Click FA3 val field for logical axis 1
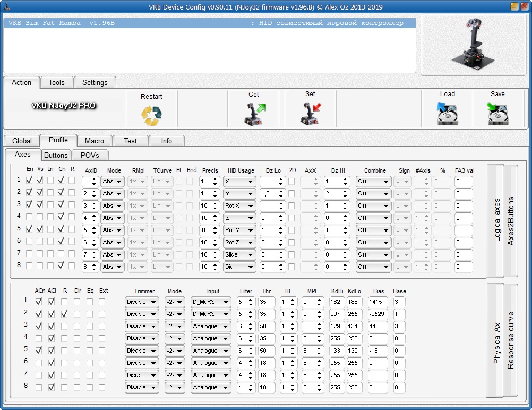The image size is (532, 410). 464,181
